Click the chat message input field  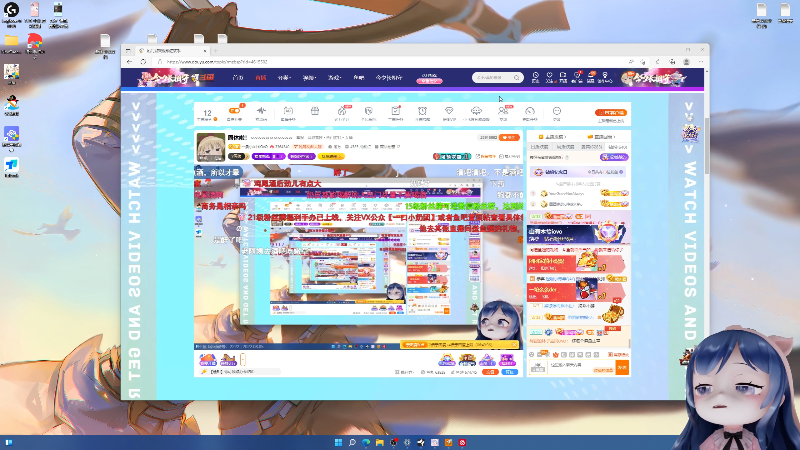click(x=582, y=367)
